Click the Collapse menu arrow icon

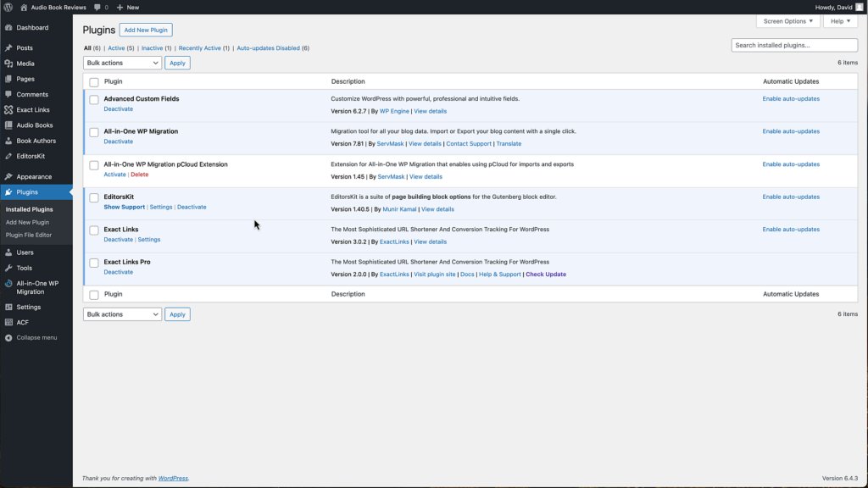pos(8,337)
